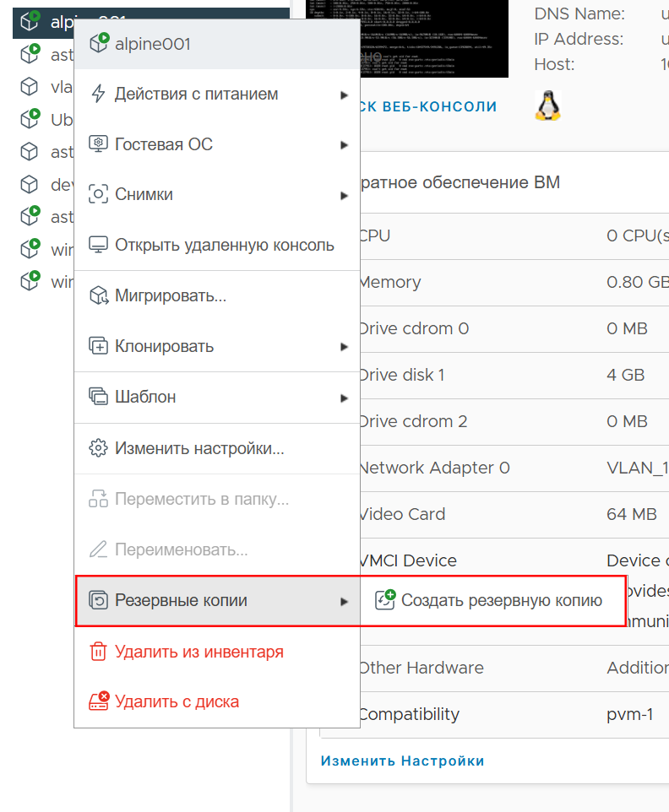Click the settings gear icon in menu
This screenshot has width=669, height=812.
click(x=98, y=447)
